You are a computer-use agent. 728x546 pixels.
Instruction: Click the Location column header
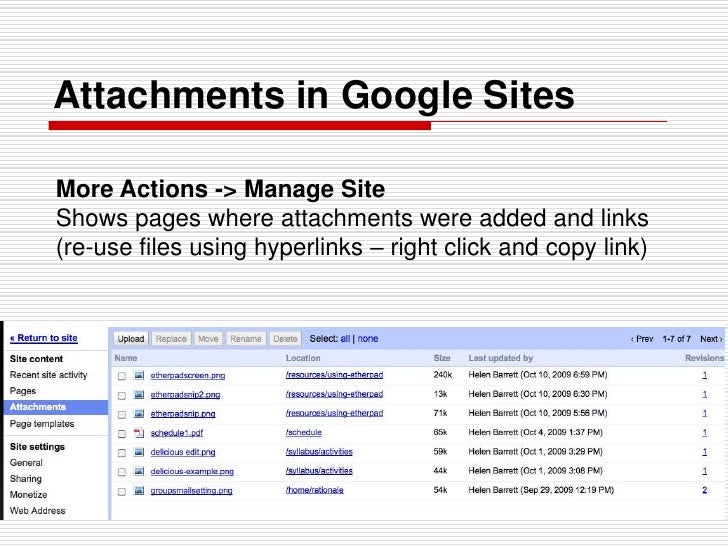[303, 358]
